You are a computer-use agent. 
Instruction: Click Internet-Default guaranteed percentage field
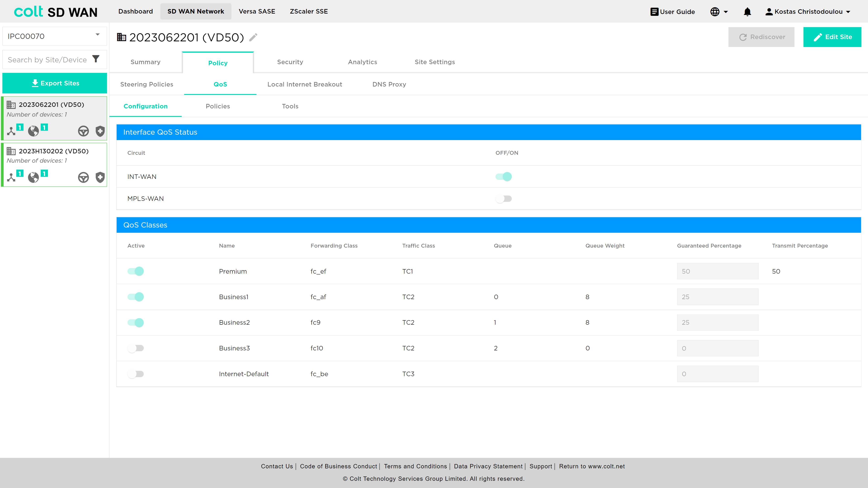coord(718,374)
